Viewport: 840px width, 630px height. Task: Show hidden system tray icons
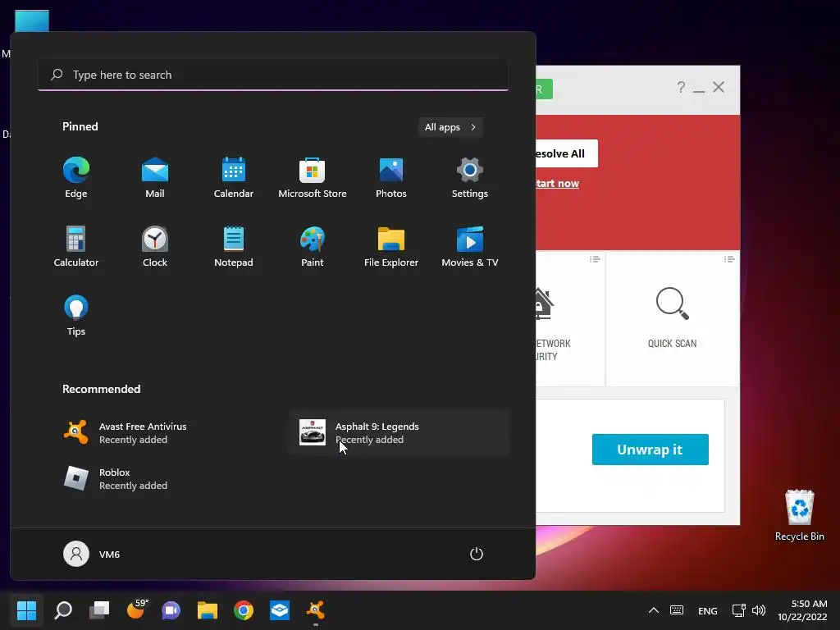tap(654, 610)
